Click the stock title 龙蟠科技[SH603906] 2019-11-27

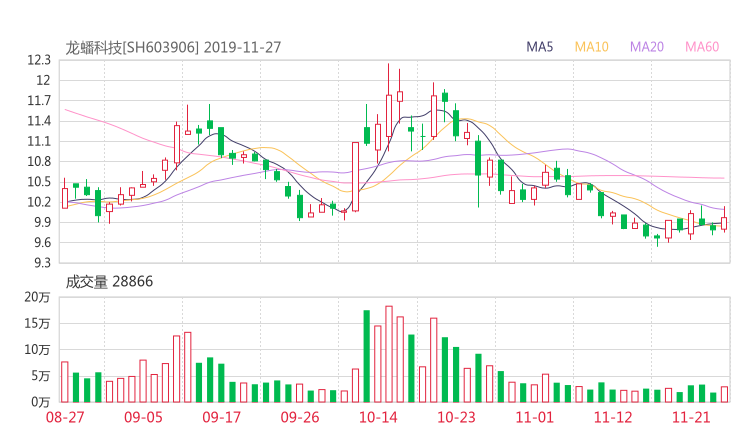point(173,48)
